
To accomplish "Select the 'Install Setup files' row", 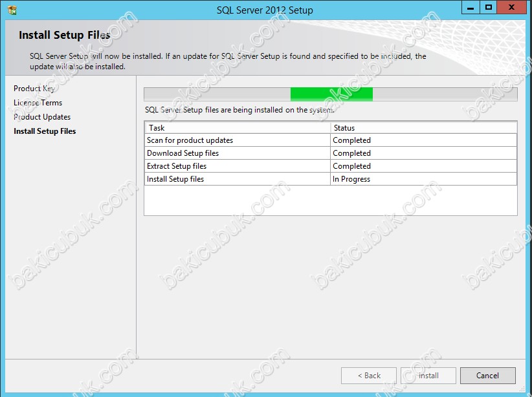I will (331, 178).
